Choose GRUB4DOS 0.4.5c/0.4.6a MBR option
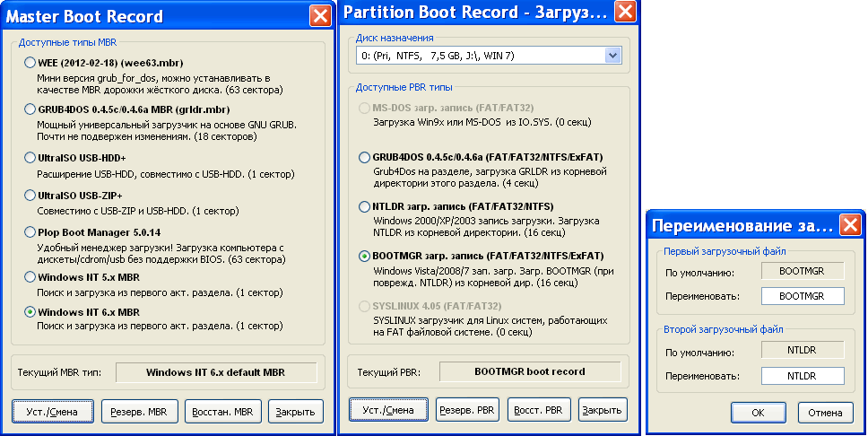868x436 pixels. tap(30, 109)
